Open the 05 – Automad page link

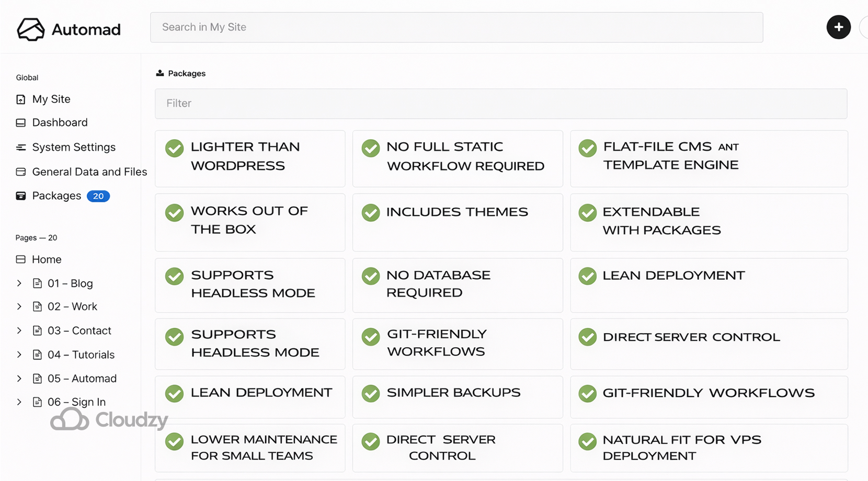point(82,378)
